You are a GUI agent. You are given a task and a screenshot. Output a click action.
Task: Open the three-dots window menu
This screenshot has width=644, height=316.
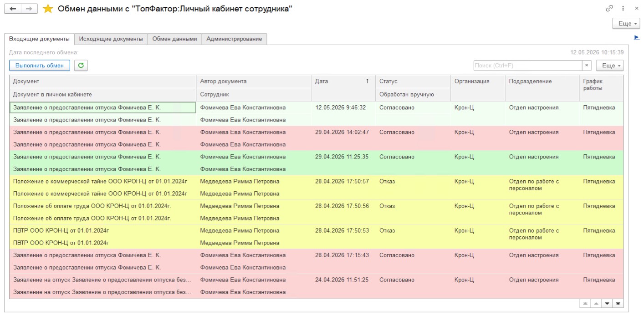(623, 8)
